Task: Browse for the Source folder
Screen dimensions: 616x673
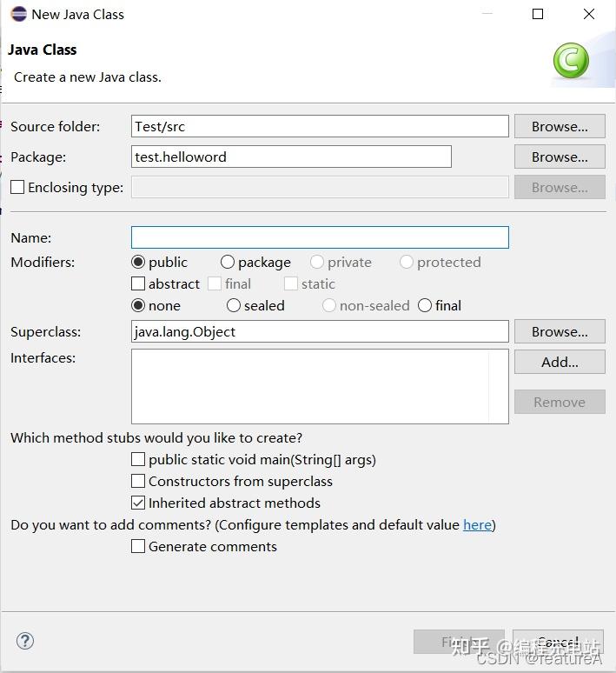Action: pyautogui.click(x=560, y=126)
